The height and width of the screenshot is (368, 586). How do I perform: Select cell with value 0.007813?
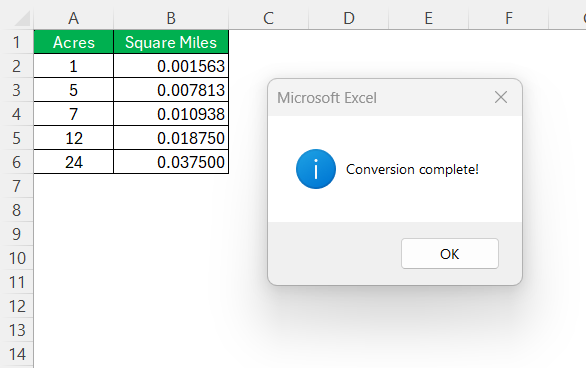pyautogui.click(x=171, y=90)
